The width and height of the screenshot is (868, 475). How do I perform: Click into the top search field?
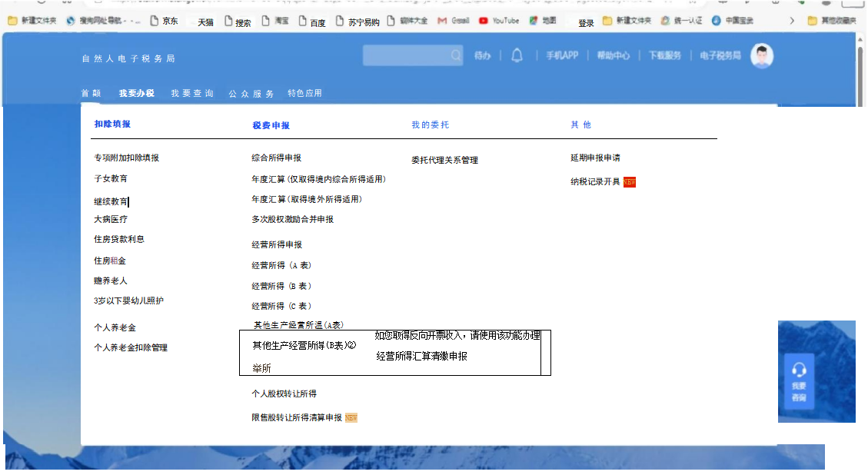coord(406,55)
